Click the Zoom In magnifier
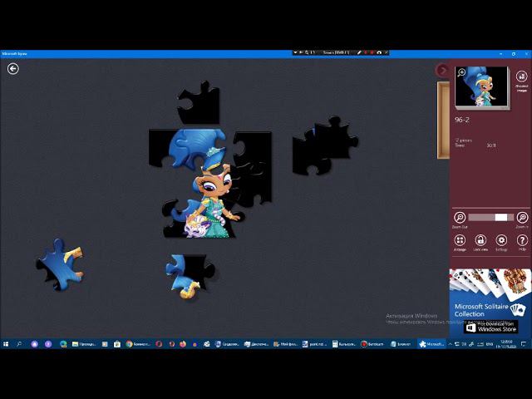 coord(522,218)
